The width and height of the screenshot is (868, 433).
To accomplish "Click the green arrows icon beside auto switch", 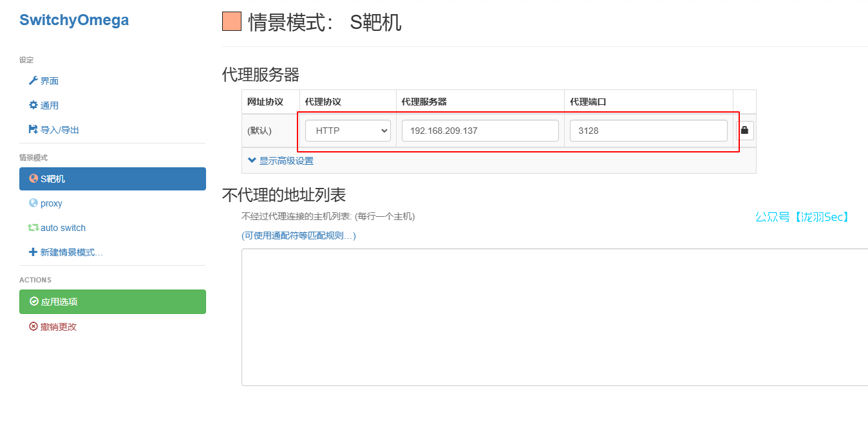I will click(33, 228).
